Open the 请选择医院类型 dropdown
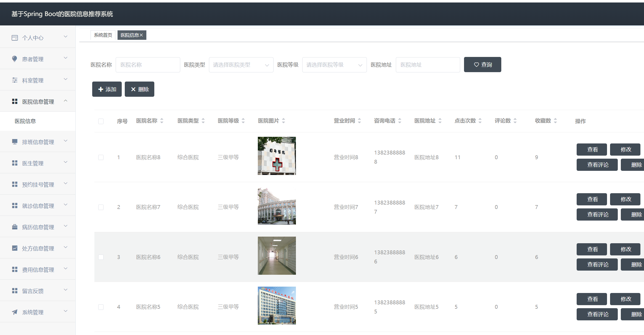The width and height of the screenshot is (644, 335). pyautogui.click(x=241, y=64)
